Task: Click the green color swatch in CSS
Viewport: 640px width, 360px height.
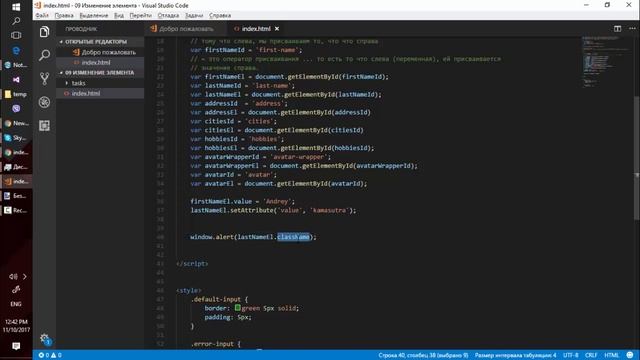Action: (238, 308)
